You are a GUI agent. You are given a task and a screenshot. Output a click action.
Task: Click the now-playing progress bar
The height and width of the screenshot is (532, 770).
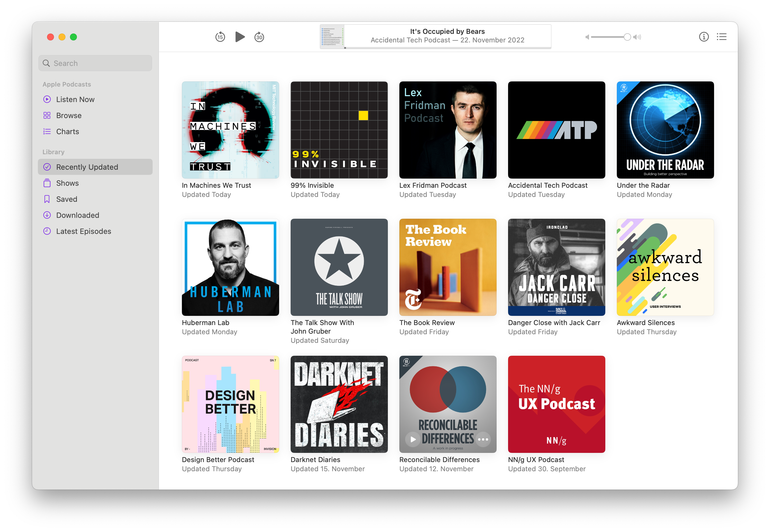tap(447, 48)
